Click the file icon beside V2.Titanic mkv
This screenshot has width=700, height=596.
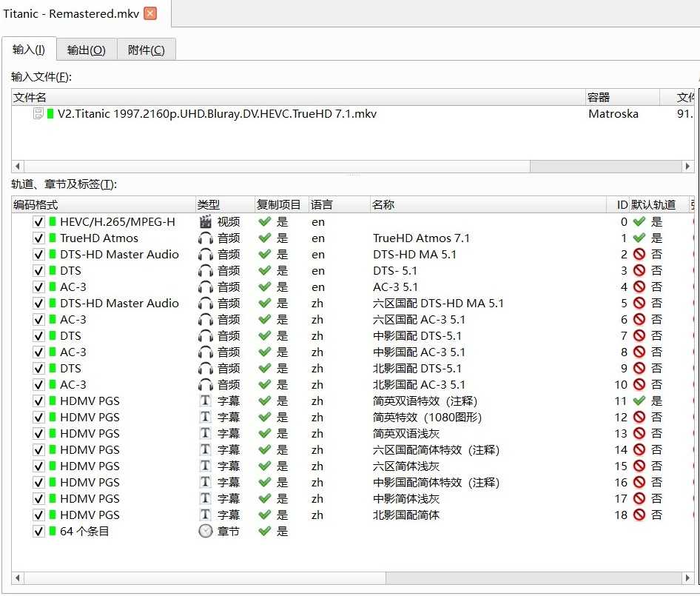point(38,113)
